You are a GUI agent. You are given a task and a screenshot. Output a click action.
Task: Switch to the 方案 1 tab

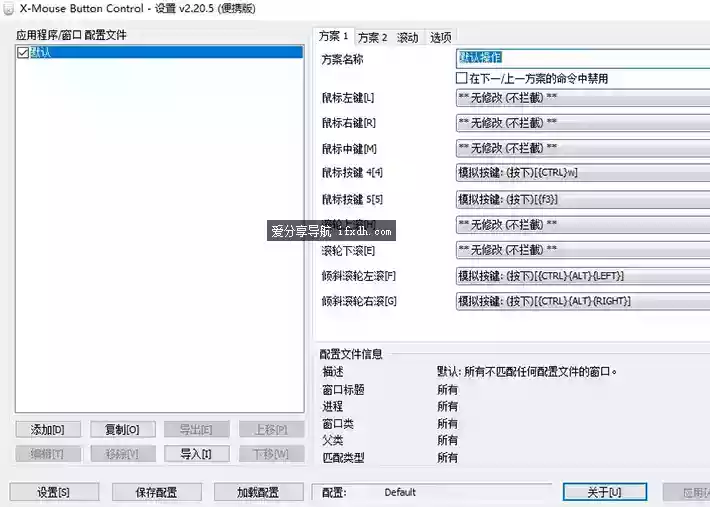pyautogui.click(x=334, y=36)
